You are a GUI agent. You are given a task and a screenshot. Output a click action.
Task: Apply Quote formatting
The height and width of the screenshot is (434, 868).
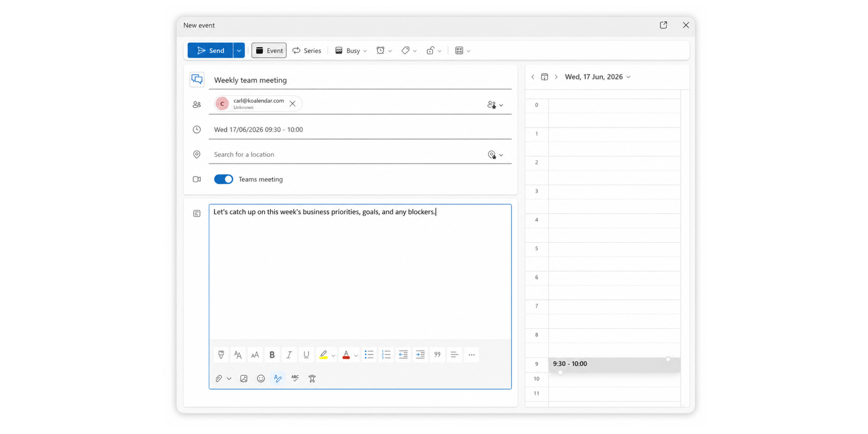tap(437, 355)
